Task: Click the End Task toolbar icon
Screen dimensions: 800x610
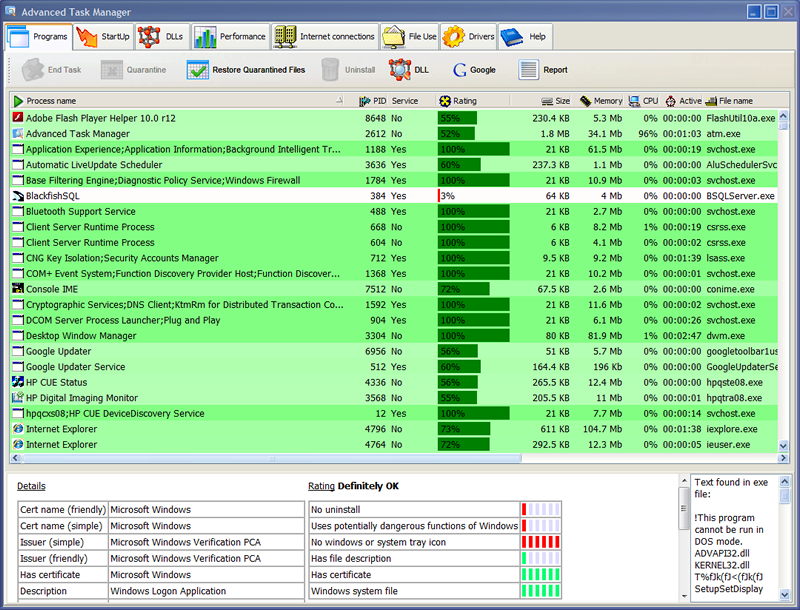Action: tap(35, 69)
